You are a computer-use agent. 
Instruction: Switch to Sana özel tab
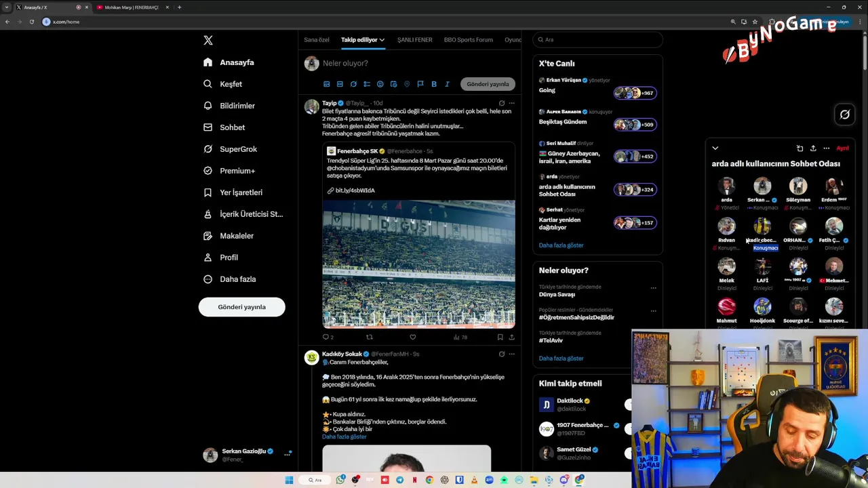(x=316, y=40)
